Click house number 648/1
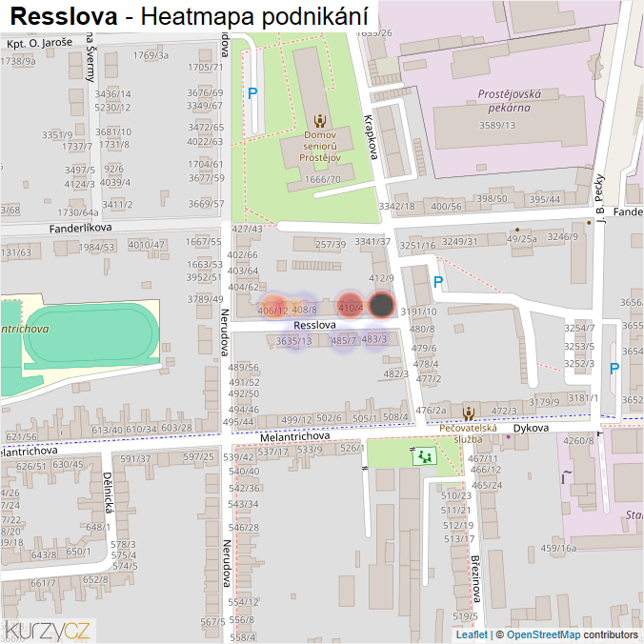 tap(98, 527)
